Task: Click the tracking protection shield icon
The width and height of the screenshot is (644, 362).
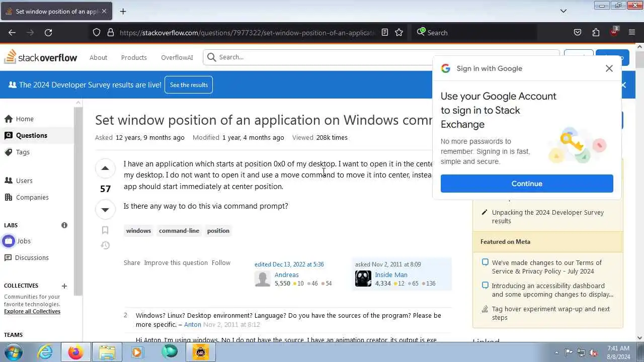Action: pyautogui.click(x=97, y=33)
